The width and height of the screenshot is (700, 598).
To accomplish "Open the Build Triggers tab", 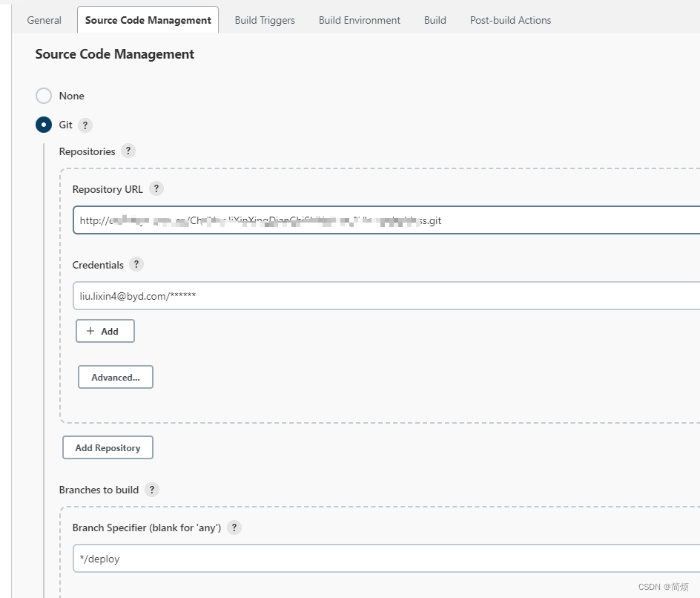I will 265,20.
